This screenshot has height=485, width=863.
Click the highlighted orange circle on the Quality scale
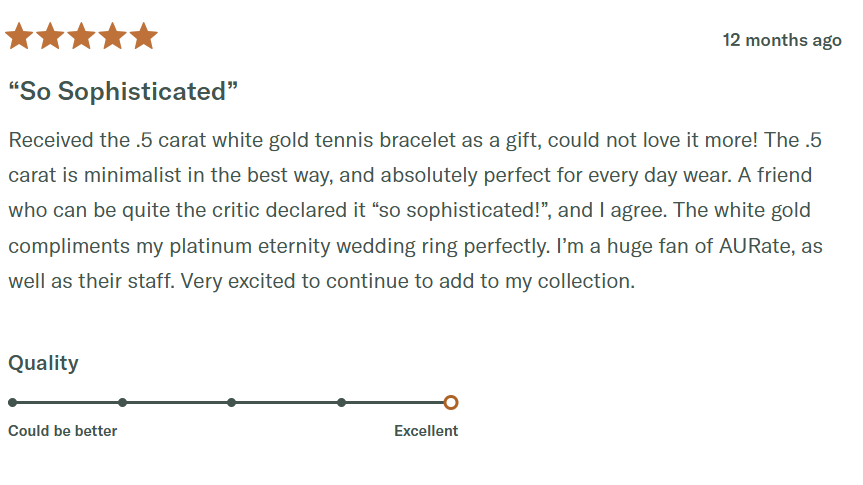click(x=451, y=403)
